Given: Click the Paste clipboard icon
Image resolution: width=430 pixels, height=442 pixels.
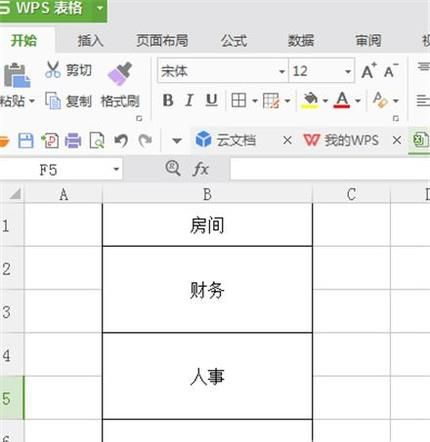Looking at the screenshot, I should pos(17,75).
